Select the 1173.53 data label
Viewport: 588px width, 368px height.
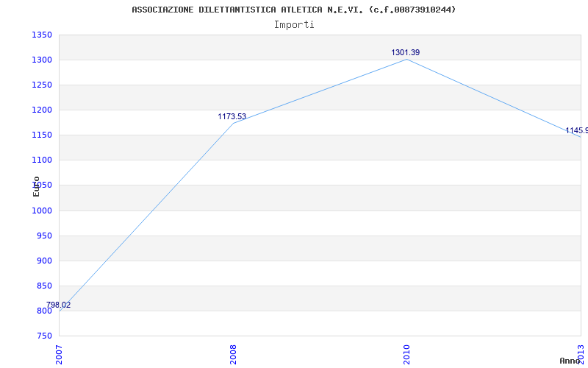click(x=232, y=116)
